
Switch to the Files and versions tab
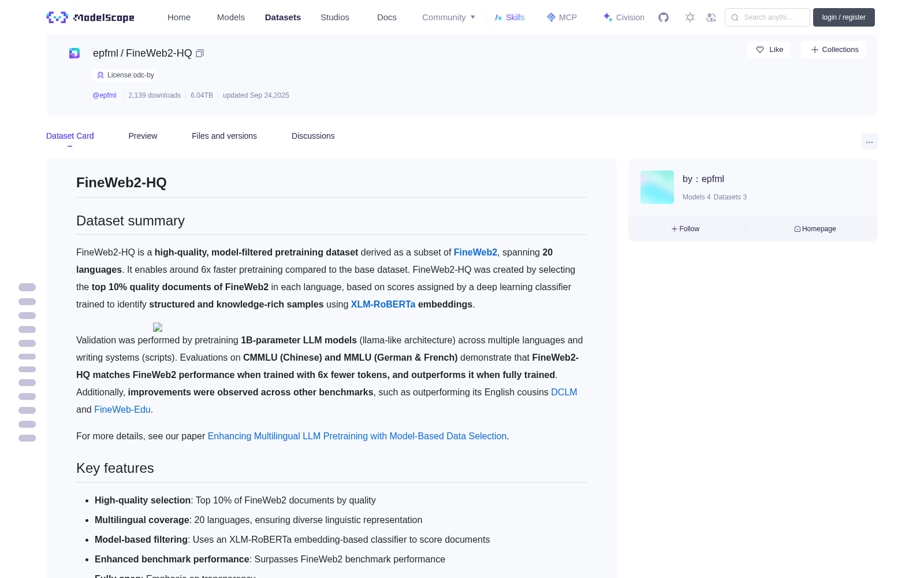point(224,136)
